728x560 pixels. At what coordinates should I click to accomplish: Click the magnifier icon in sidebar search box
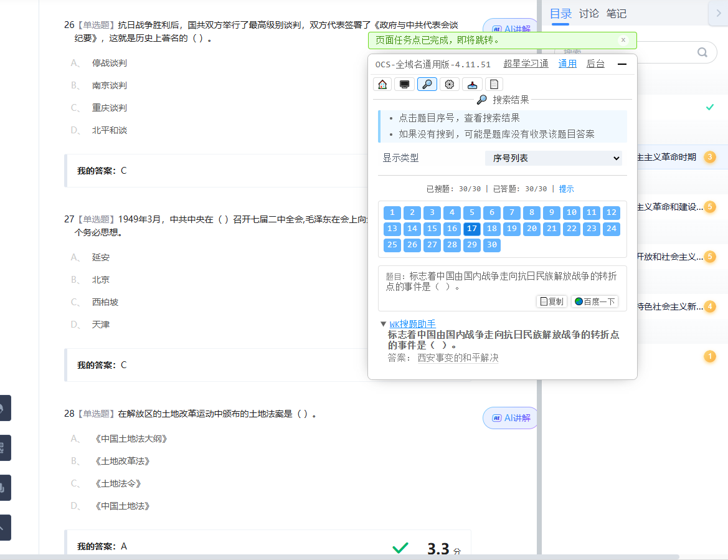pos(702,52)
